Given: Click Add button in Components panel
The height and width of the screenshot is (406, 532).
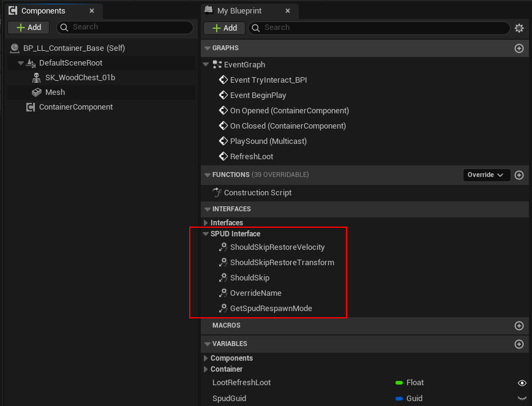Looking at the screenshot, I should click(x=29, y=28).
